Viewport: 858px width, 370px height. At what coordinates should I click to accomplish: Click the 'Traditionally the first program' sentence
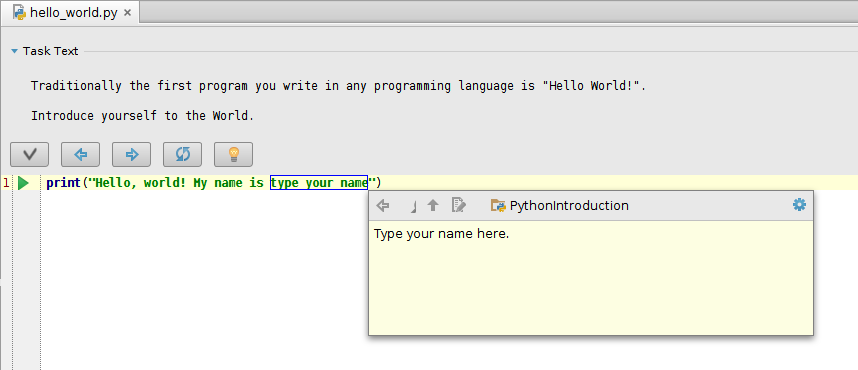[x=338, y=86]
